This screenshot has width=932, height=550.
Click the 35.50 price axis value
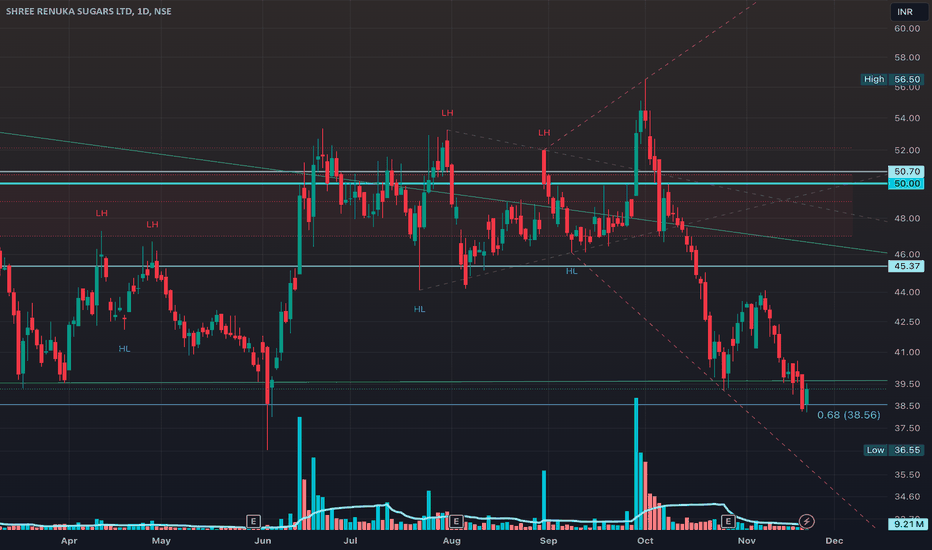[x=907, y=475]
